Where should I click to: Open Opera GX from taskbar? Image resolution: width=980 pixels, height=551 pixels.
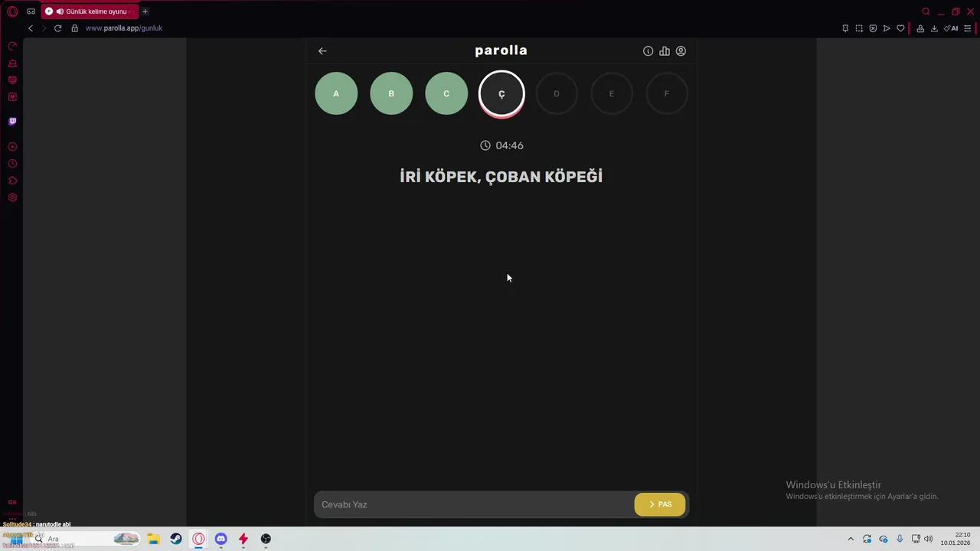pyautogui.click(x=198, y=539)
